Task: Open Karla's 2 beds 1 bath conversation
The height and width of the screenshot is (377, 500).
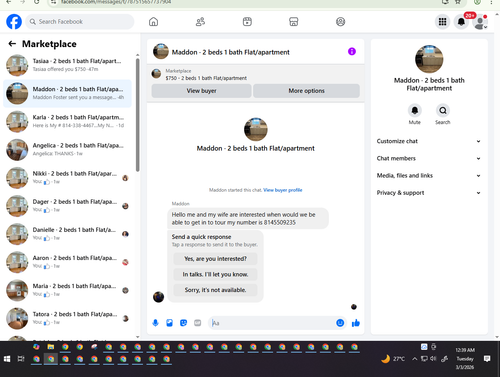Action: click(x=67, y=121)
